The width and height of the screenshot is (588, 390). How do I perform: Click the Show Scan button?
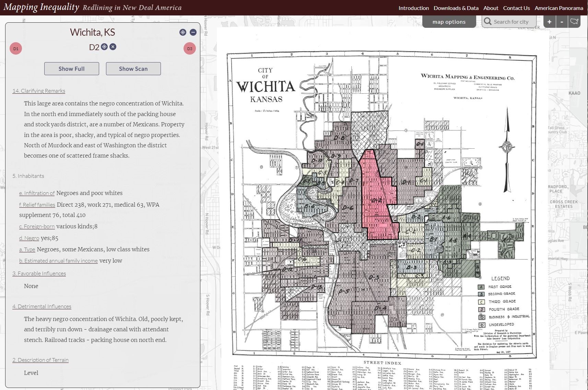click(x=133, y=69)
